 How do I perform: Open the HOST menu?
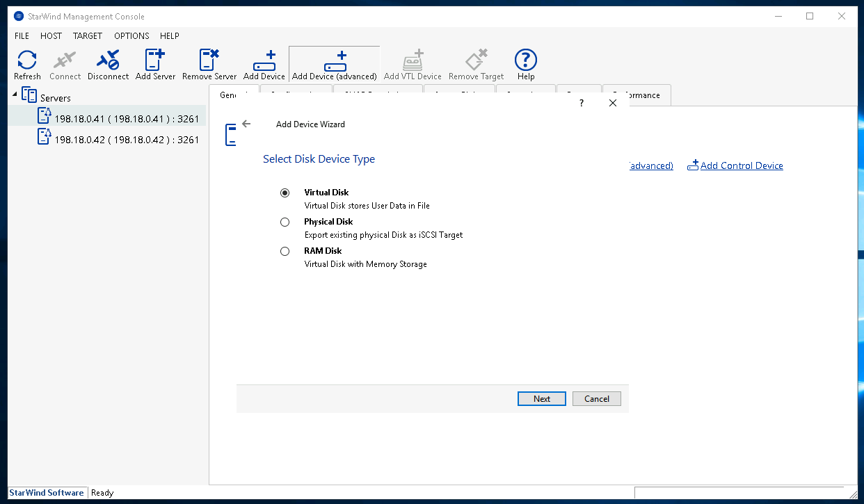pyautogui.click(x=51, y=35)
